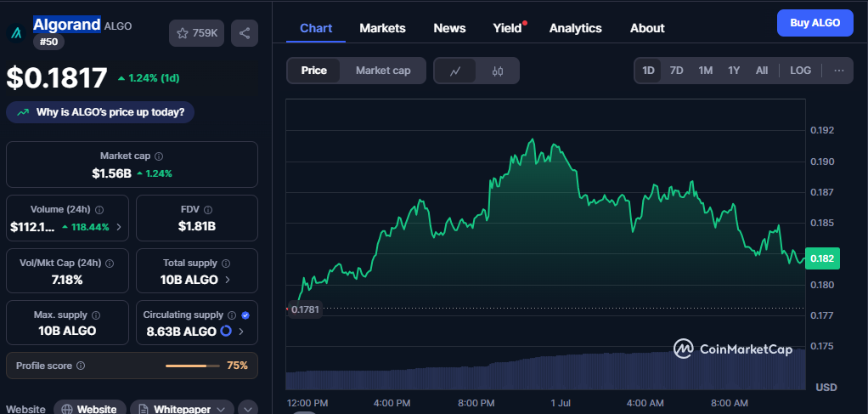Switch chart to Price view
Image resolution: width=868 pixels, height=414 pixels.
pos(314,71)
